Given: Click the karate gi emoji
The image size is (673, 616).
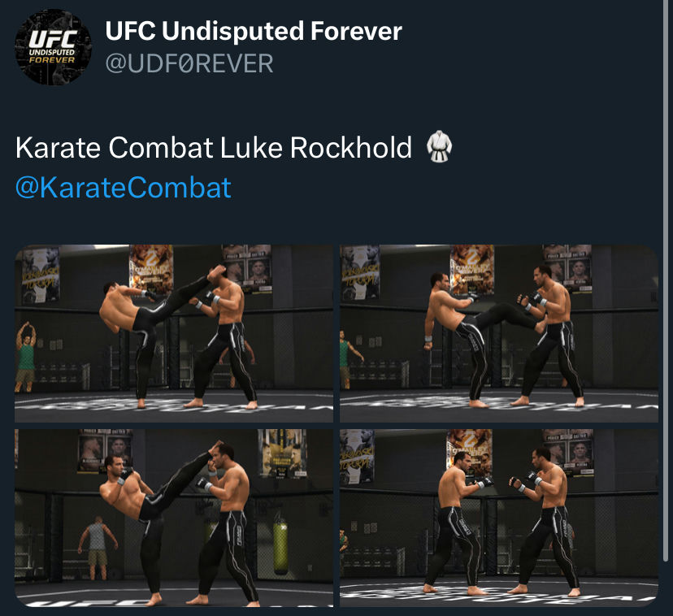Looking at the screenshot, I should (x=439, y=147).
